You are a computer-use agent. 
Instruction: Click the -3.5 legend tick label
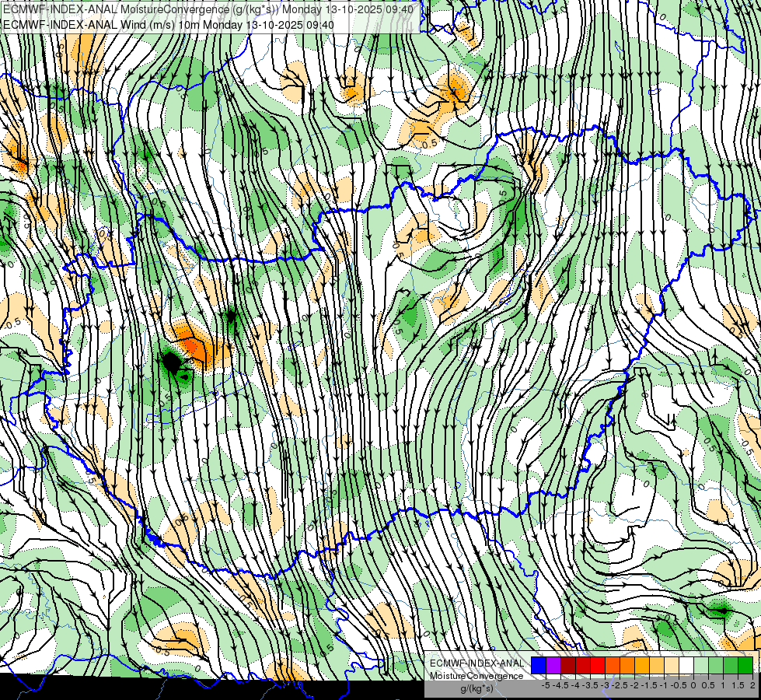591,685
